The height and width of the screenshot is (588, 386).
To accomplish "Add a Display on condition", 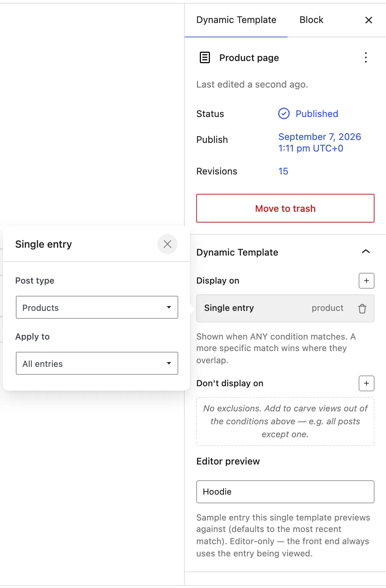I will [x=366, y=281].
